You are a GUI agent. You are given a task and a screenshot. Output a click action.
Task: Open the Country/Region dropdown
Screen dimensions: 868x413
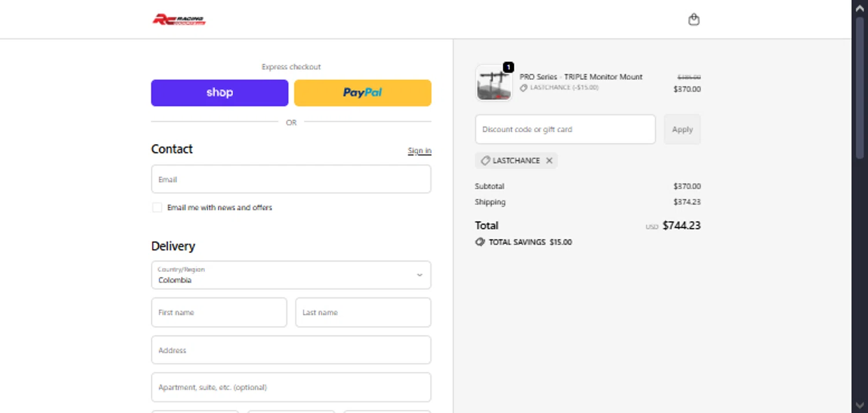pyautogui.click(x=291, y=275)
